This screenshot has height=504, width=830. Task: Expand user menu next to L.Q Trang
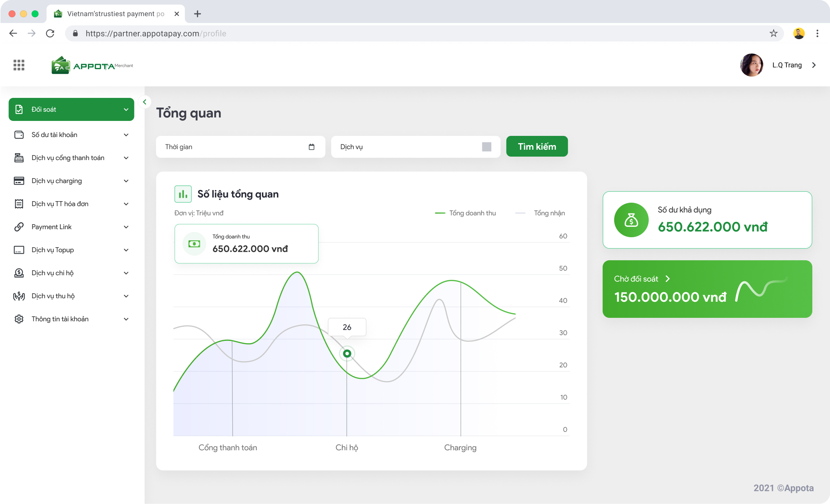pyautogui.click(x=813, y=65)
